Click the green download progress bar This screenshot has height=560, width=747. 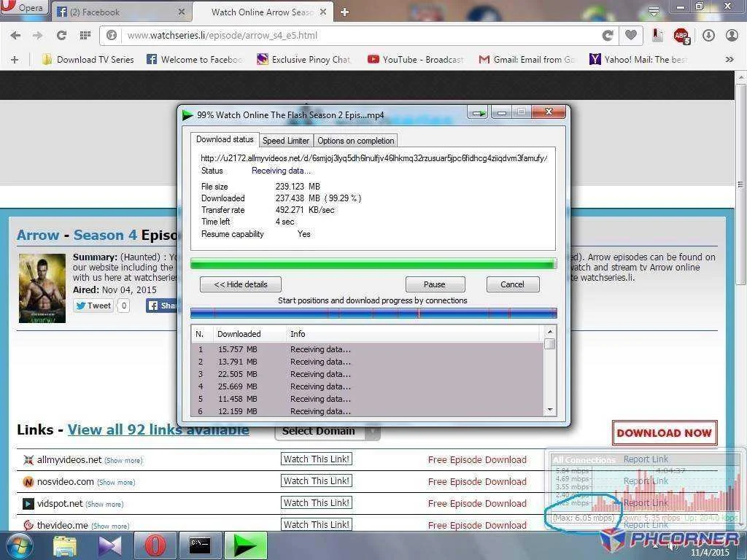click(373, 264)
